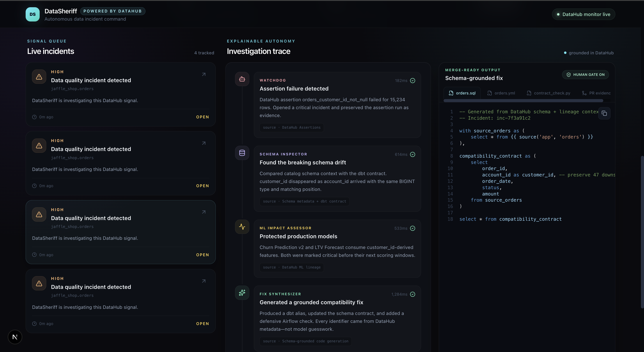Open fourth incident via its arrow icon
The image size is (644, 352).
(204, 281)
